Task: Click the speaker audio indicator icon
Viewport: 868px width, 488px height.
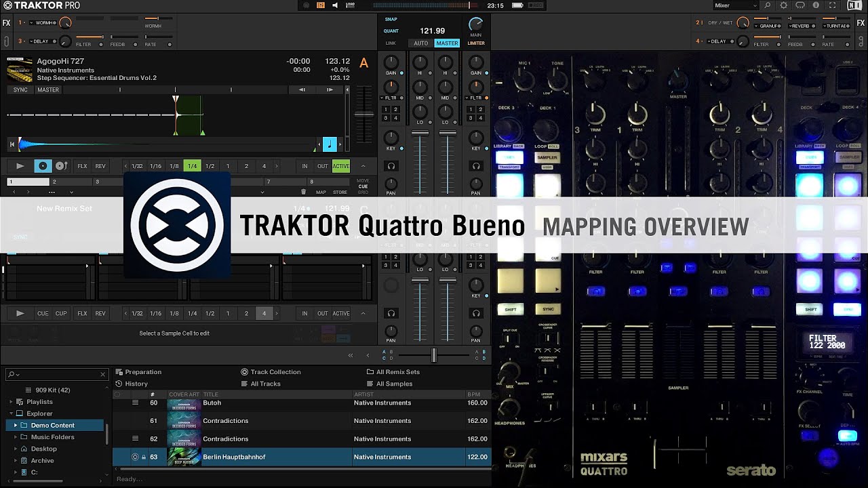Action: click(335, 5)
